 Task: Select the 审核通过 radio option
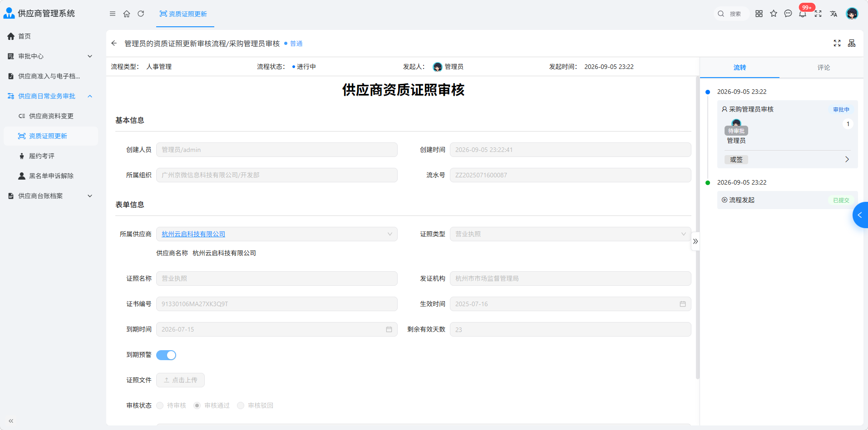pos(197,406)
